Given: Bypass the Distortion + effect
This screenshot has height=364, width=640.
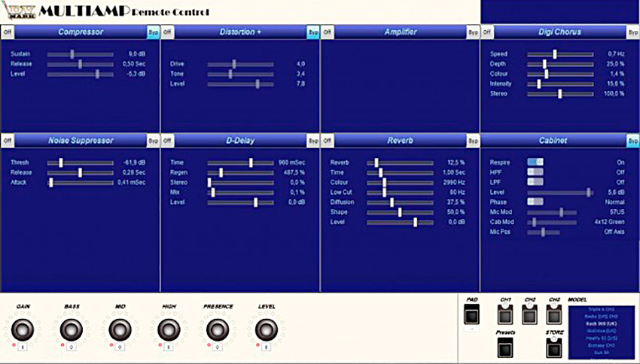Looking at the screenshot, I should [312, 32].
